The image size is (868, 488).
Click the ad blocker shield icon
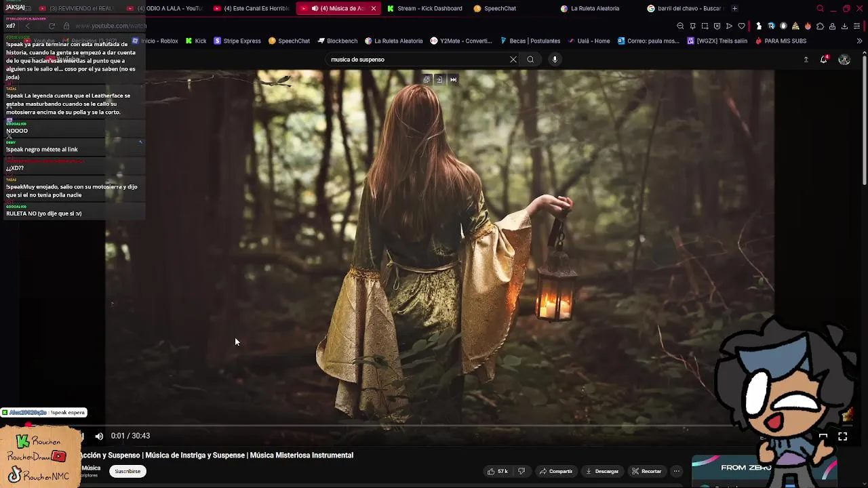tap(717, 26)
